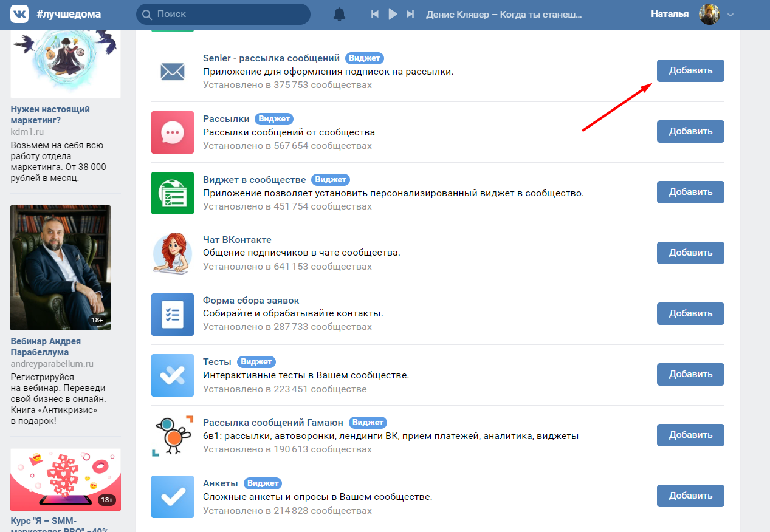This screenshot has width=770, height=532.
Task: Open the Чат ВКонтакте title link
Action: point(237,240)
